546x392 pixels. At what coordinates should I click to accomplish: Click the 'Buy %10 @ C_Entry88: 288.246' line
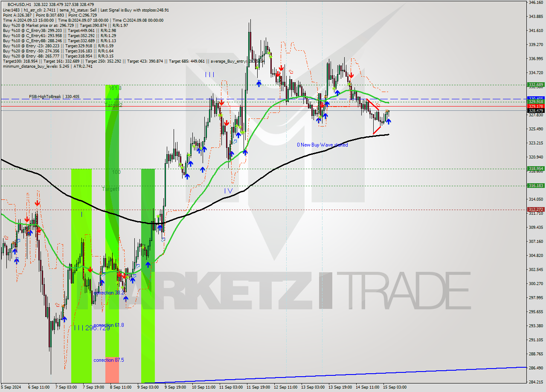point(59,40)
